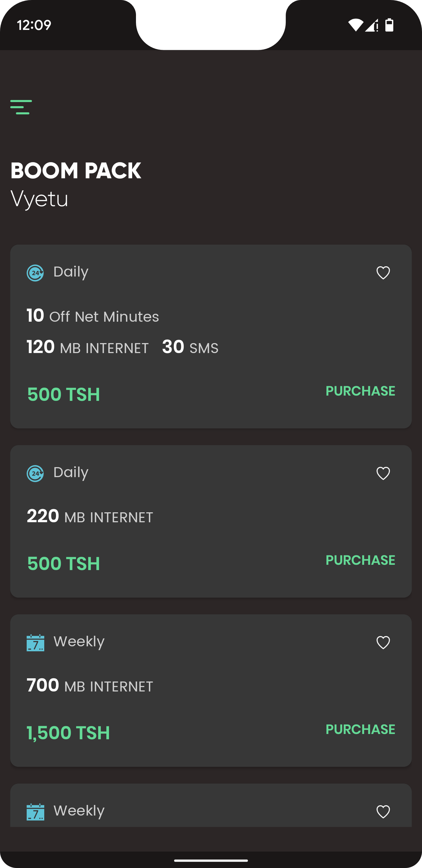
Task: Click calendar icon on the bottom Weekly card
Action: click(35, 812)
